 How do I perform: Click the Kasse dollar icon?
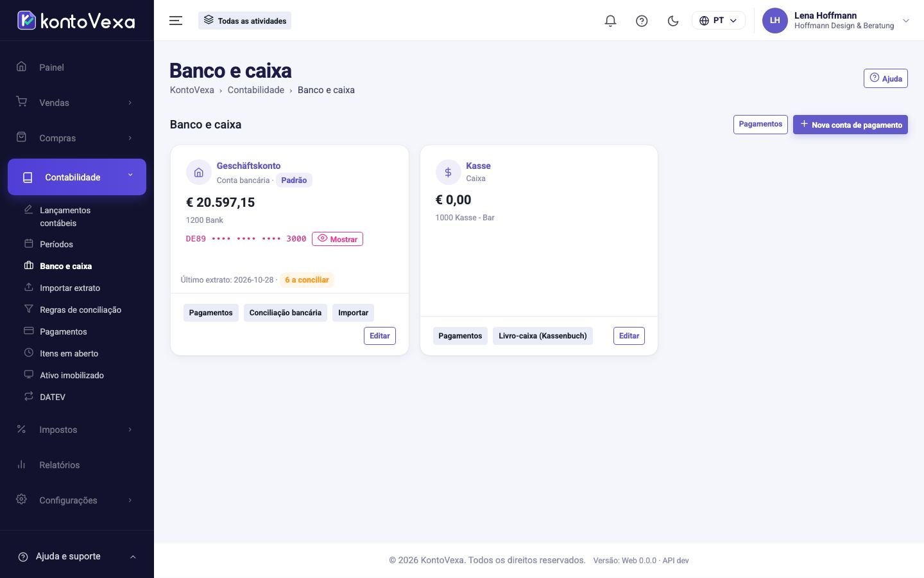(448, 172)
